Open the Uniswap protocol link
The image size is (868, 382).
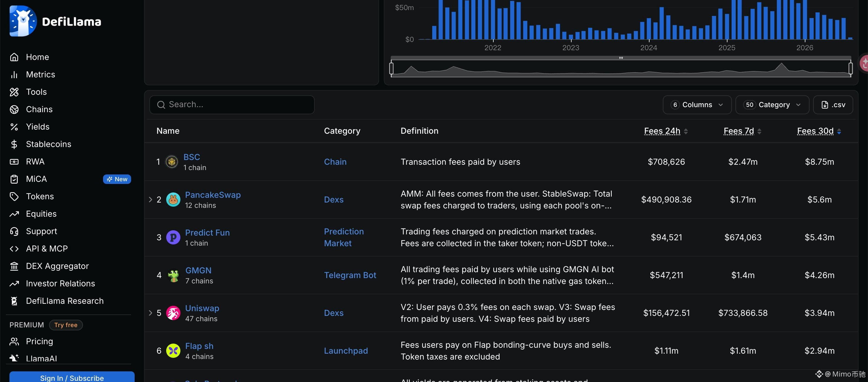tap(202, 308)
